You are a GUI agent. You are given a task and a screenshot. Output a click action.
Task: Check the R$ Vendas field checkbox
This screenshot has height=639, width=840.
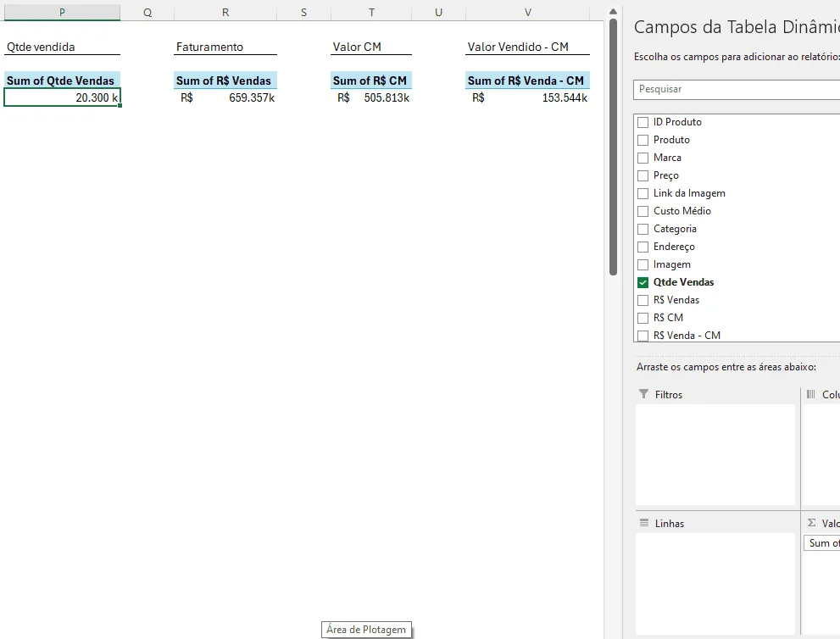643,300
